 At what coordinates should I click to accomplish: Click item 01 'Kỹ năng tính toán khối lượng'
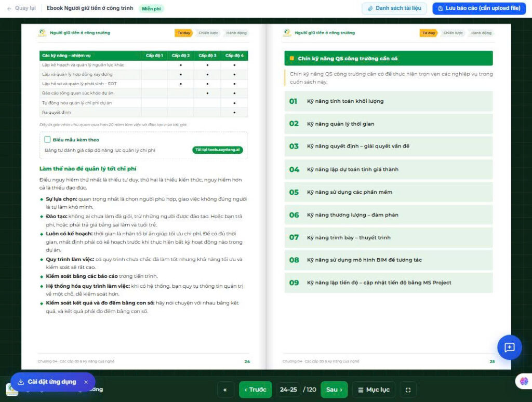[x=389, y=101]
